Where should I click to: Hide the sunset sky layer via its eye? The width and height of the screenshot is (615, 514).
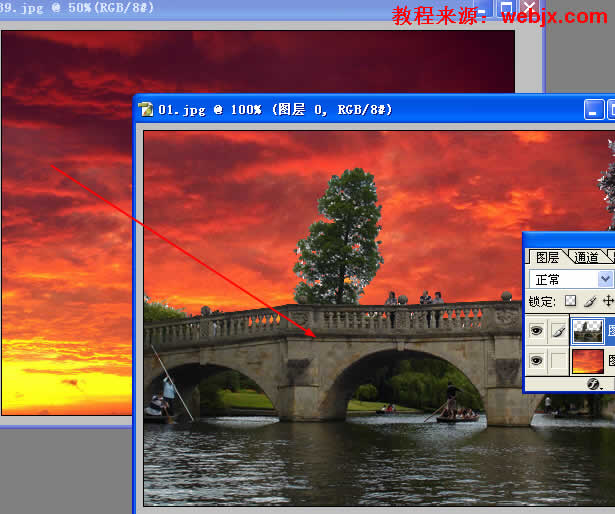point(536,360)
